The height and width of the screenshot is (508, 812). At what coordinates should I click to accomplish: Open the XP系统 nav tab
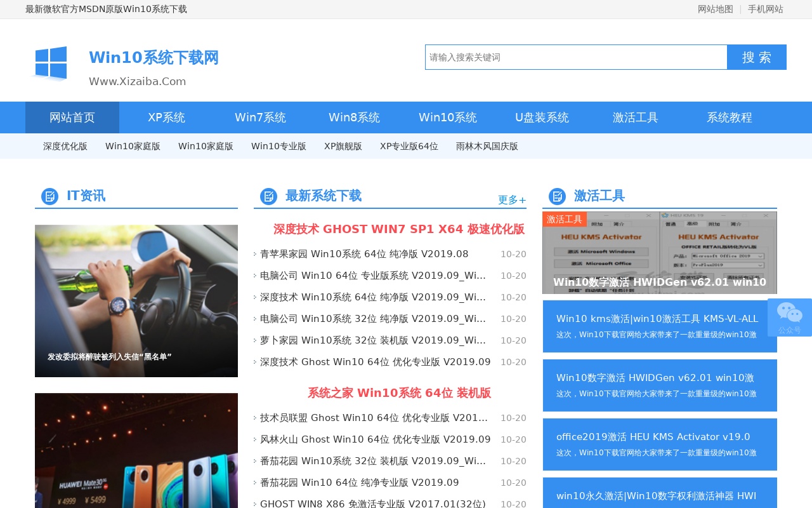click(x=166, y=117)
